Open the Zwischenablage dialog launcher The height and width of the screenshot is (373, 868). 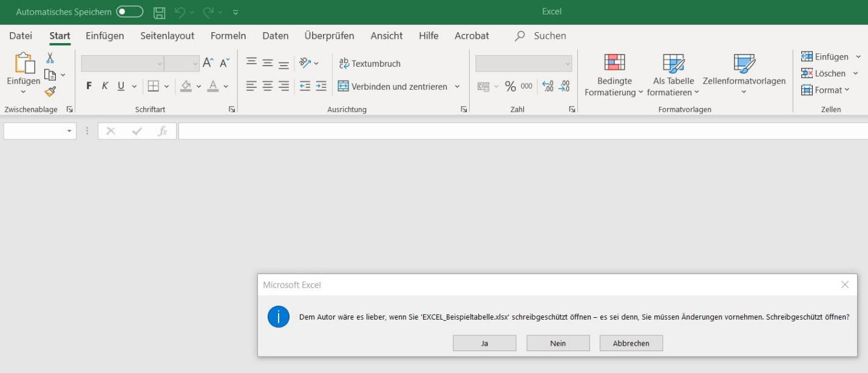coord(70,110)
